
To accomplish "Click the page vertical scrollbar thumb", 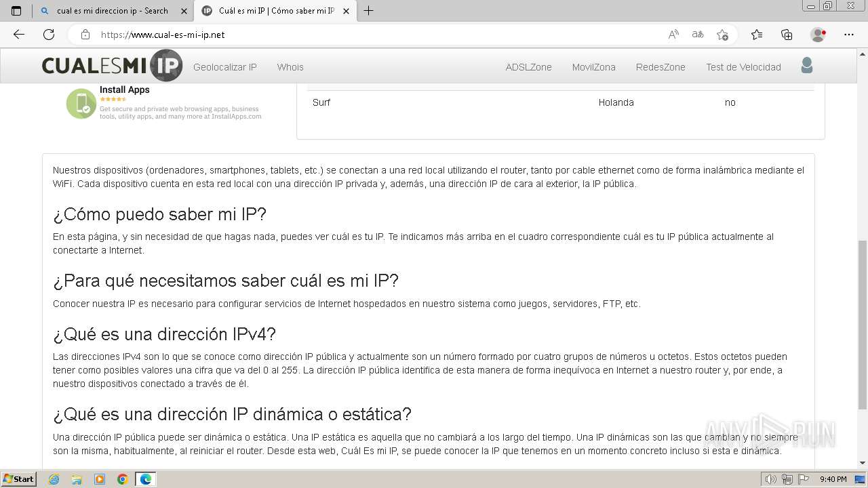I will 863,325.
